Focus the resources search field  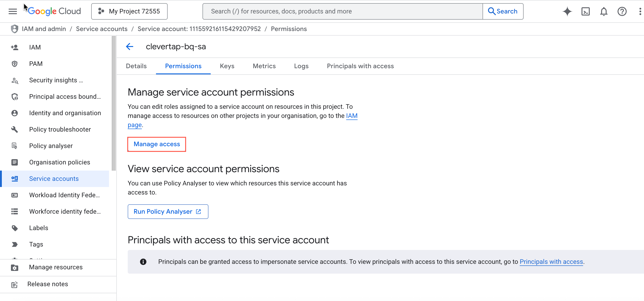coord(343,11)
